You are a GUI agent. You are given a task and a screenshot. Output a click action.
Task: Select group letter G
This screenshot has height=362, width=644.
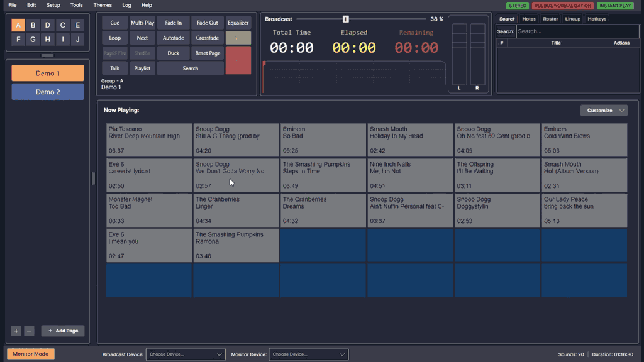(33, 40)
